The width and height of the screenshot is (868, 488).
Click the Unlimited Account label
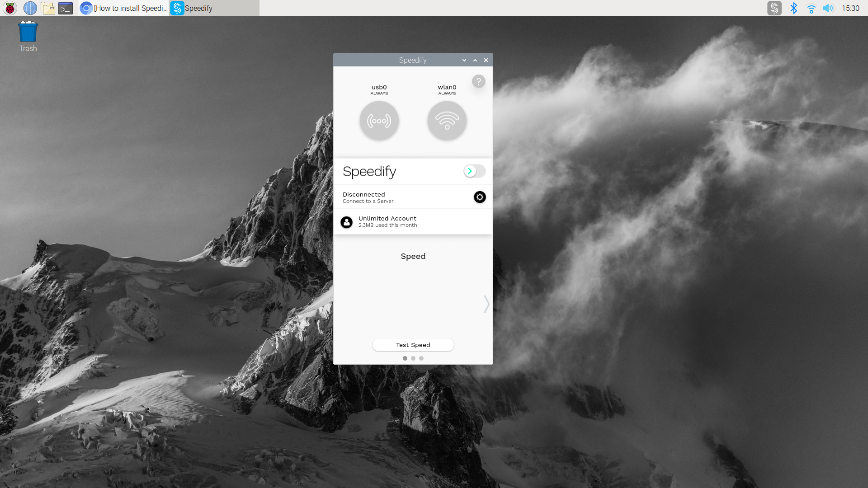click(x=387, y=218)
